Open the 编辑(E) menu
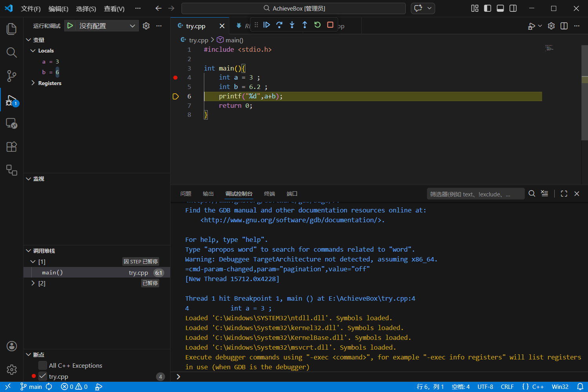 [x=58, y=9]
